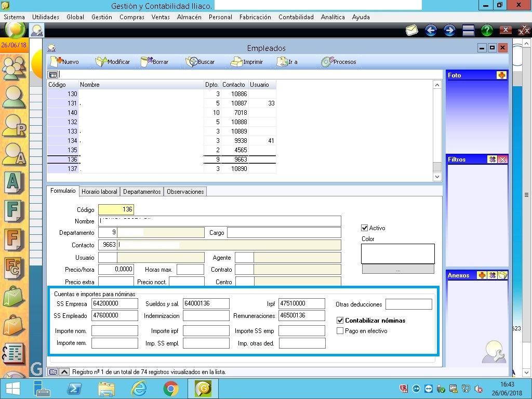Clear filters with the Filtros purple X icon
The image size is (532, 399).
click(493, 159)
